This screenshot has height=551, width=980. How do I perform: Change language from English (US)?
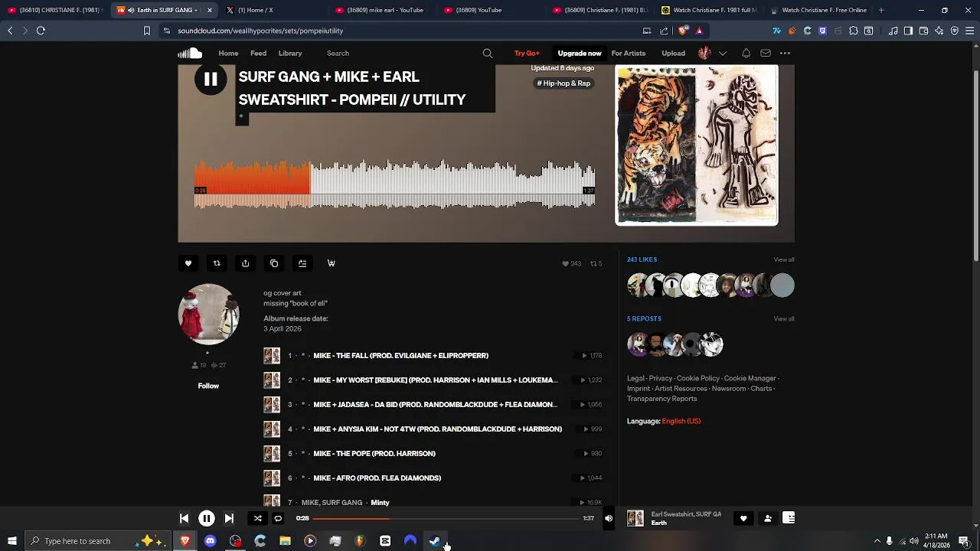coord(681,421)
